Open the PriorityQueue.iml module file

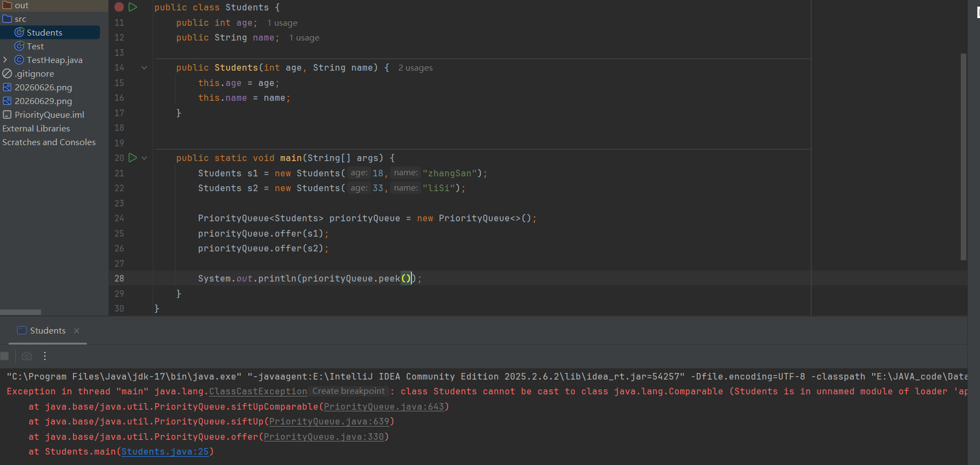49,114
